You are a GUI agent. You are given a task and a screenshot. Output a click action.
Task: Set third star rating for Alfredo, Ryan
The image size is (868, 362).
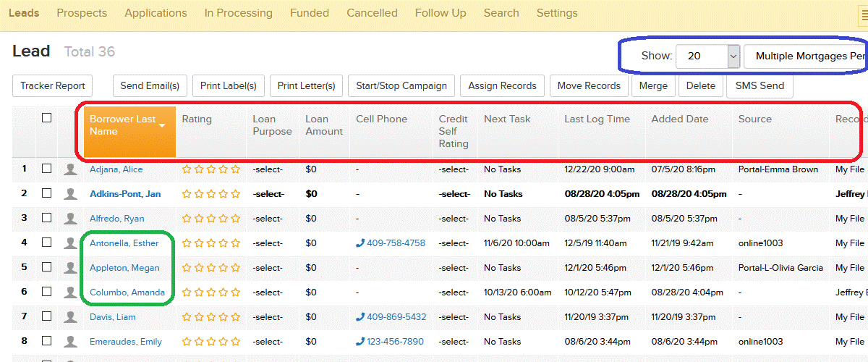click(211, 219)
